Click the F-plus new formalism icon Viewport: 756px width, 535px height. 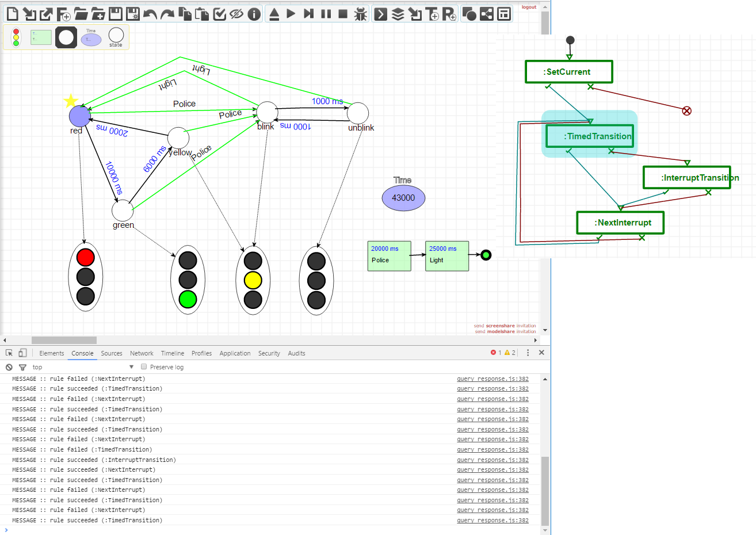64,14
